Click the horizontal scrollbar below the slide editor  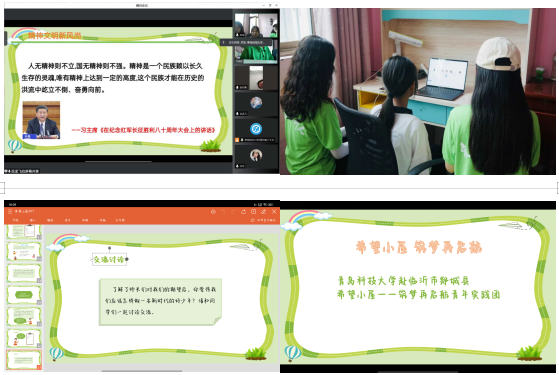[x=142, y=371]
